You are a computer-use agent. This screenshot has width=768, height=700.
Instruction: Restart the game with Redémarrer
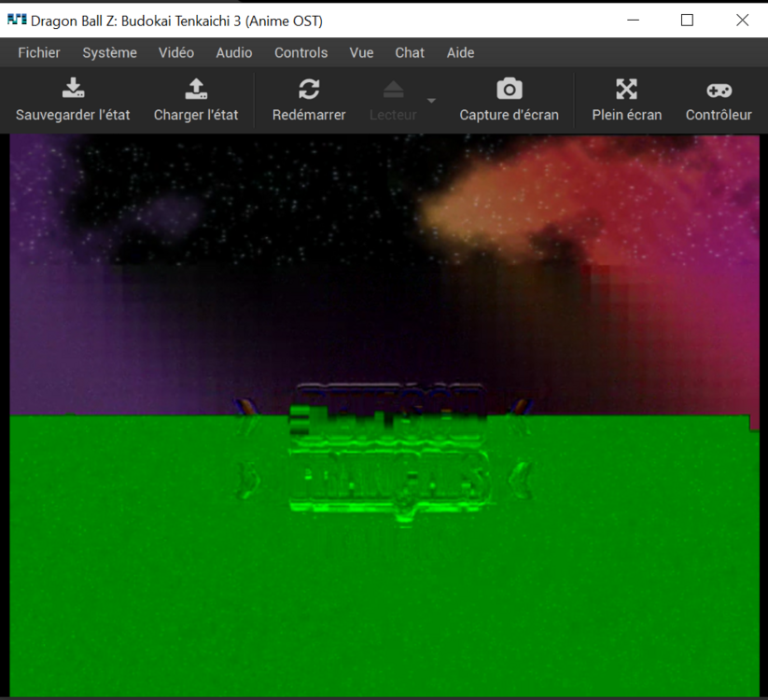tap(309, 90)
